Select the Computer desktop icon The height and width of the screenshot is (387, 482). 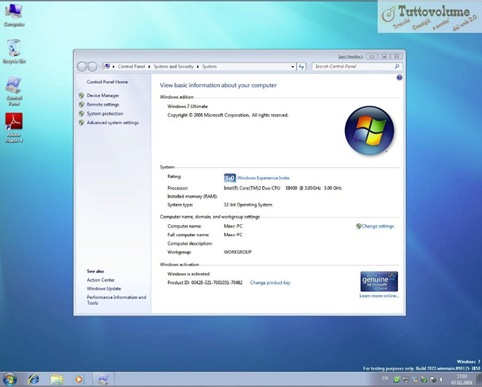coord(14,15)
